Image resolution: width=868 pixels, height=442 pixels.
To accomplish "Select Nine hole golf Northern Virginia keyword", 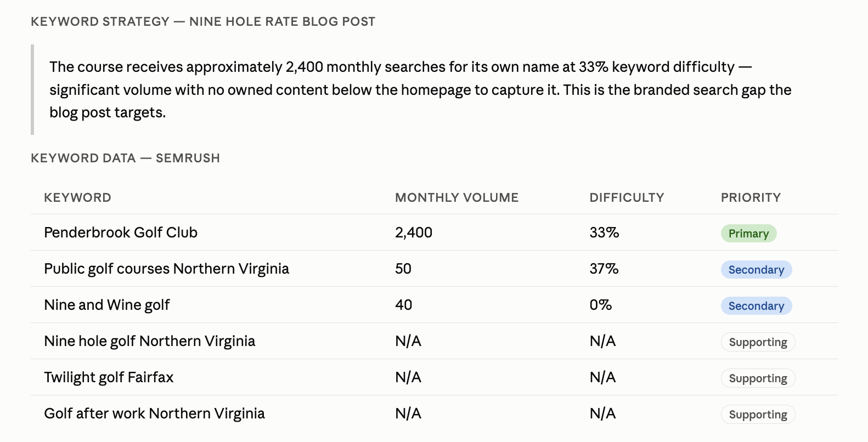I will click(x=150, y=341).
